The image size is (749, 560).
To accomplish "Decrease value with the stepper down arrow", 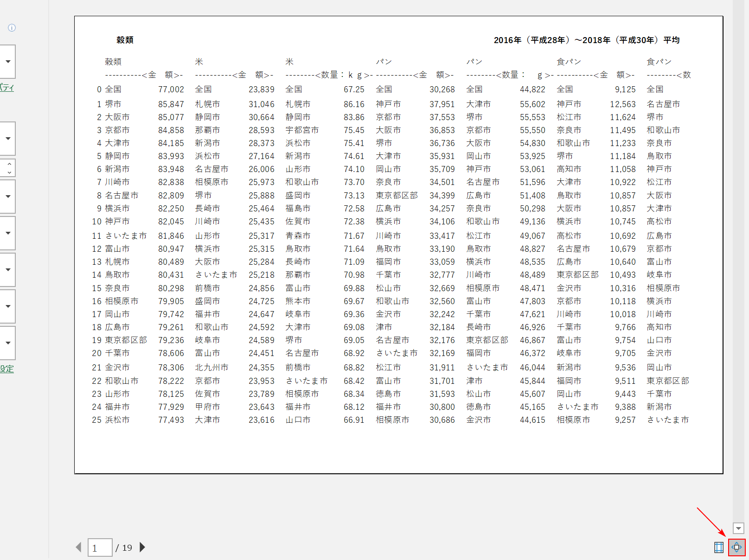I will [9, 172].
